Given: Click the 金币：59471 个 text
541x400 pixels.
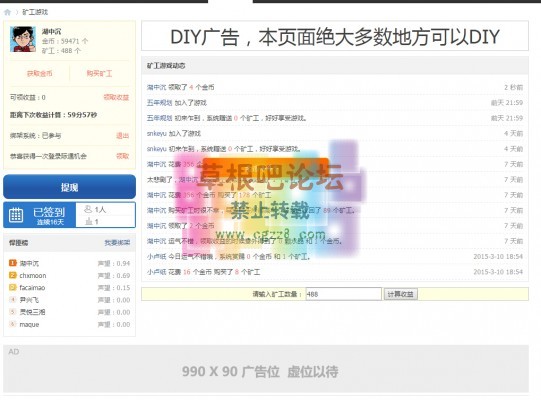Looking at the screenshot, I should pyautogui.click(x=65, y=41).
